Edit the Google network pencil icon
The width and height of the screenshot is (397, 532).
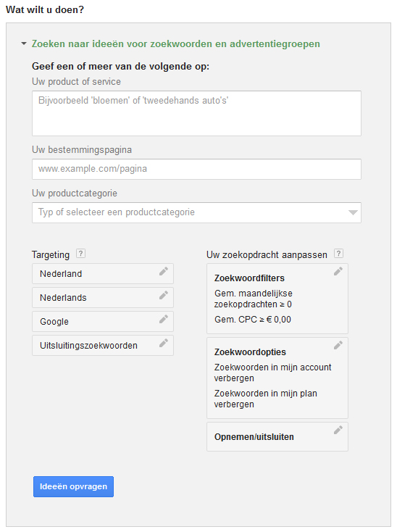[x=164, y=319]
